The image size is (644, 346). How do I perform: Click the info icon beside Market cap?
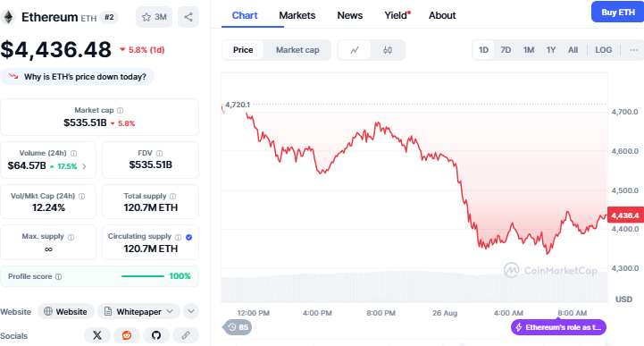click(120, 110)
